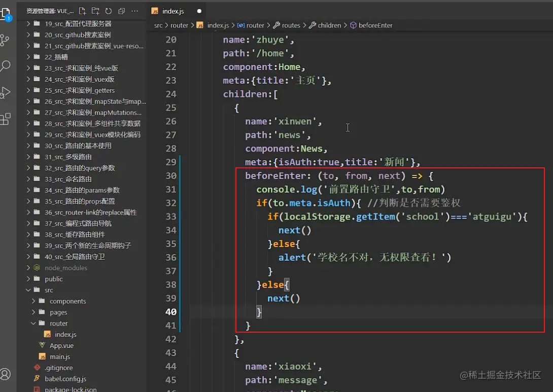Open the Accounts menu icon

[x=5, y=374]
